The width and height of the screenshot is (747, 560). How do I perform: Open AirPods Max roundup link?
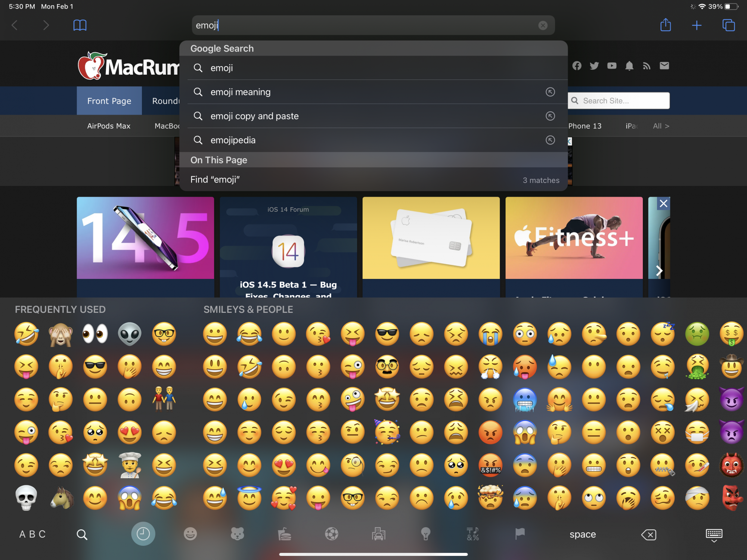(109, 126)
